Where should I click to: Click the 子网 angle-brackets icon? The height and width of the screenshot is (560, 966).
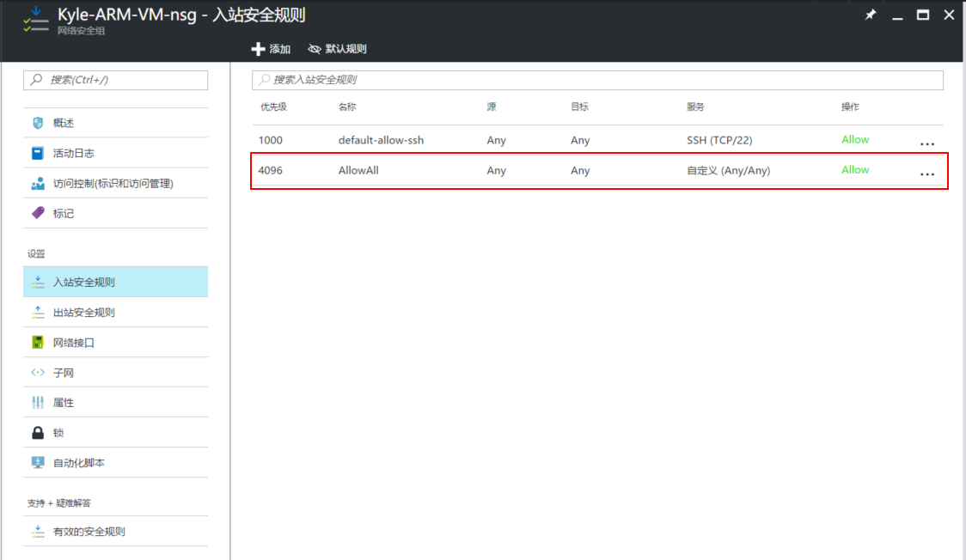pyautogui.click(x=38, y=373)
